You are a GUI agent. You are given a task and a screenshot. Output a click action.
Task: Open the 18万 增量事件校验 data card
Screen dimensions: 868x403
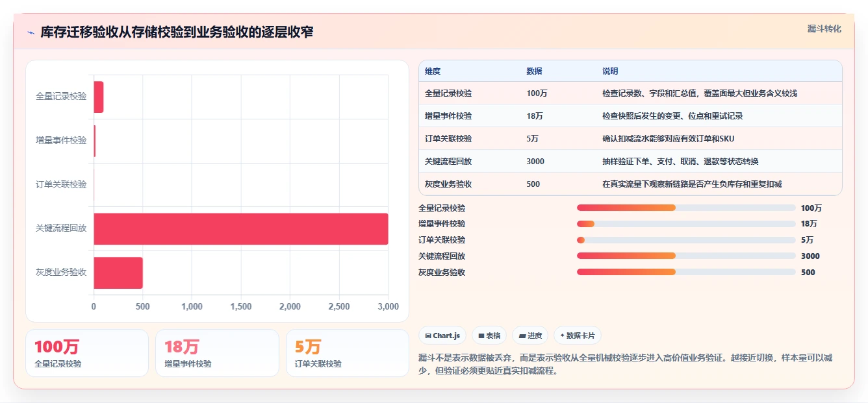point(217,353)
